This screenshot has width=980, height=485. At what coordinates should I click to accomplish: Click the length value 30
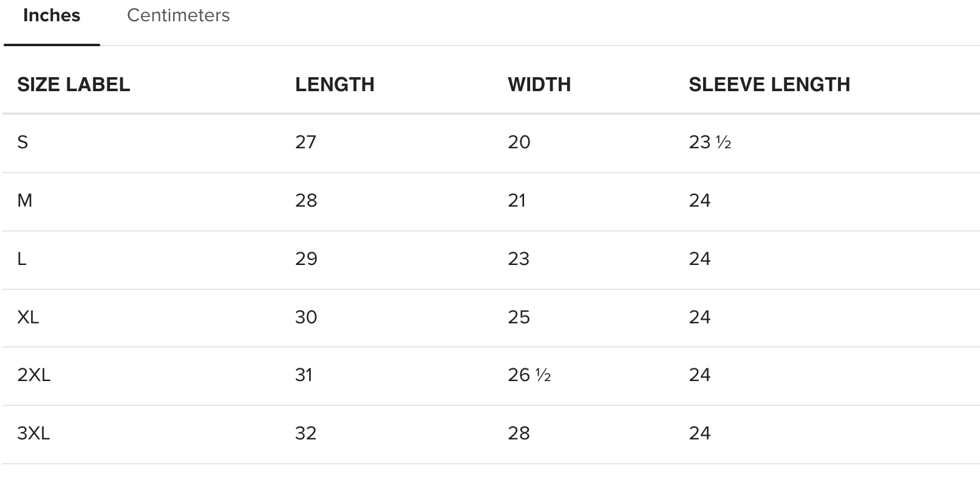[x=306, y=317]
